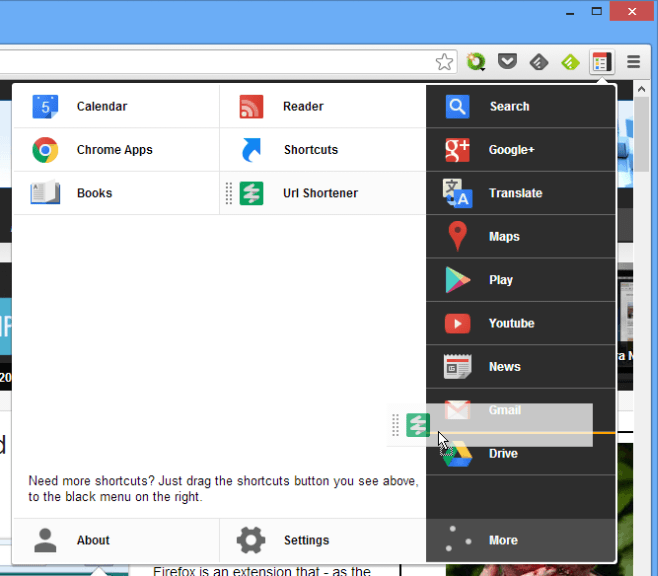Click the More three-dots icon
658x576 pixels.
pyautogui.click(x=457, y=540)
